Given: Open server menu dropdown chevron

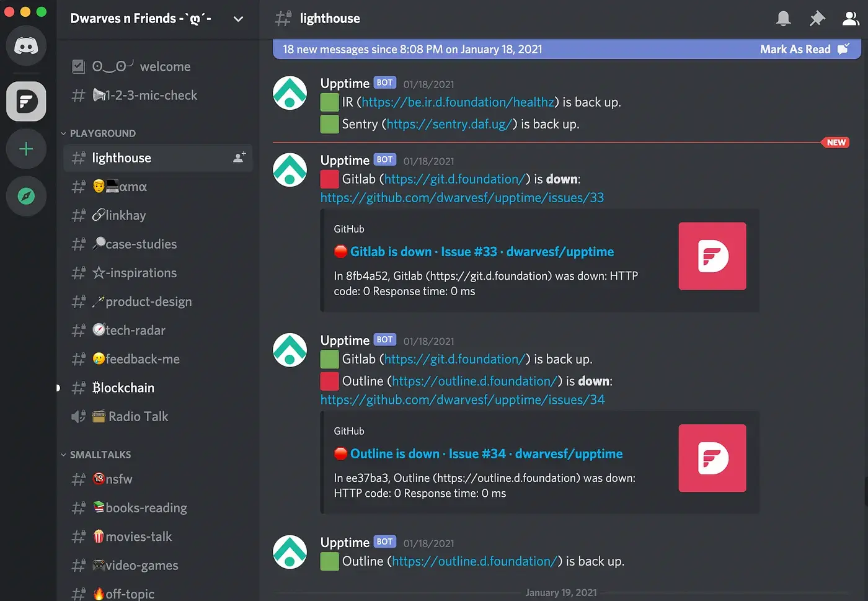Looking at the screenshot, I should (x=238, y=19).
